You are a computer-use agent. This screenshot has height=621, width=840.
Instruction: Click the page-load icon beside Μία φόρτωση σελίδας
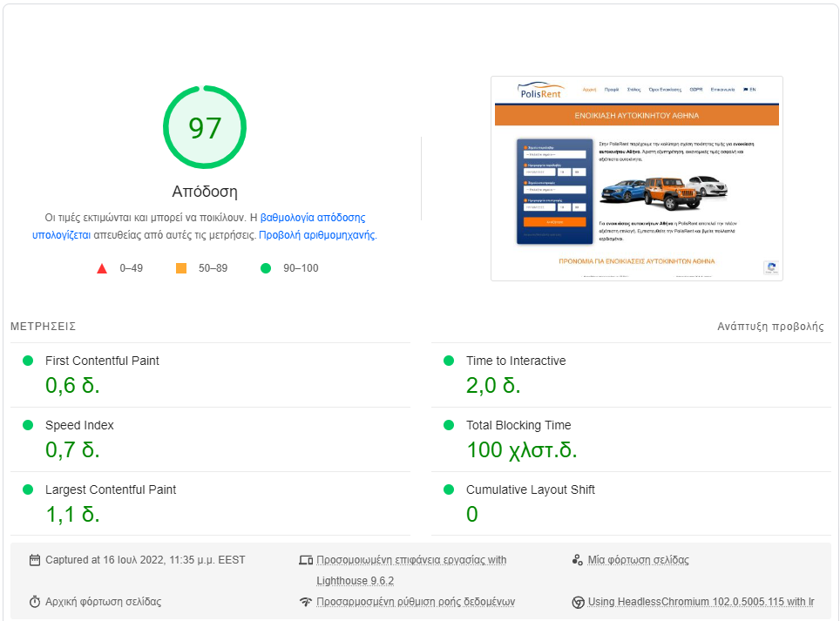pyautogui.click(x=578, y=560)
